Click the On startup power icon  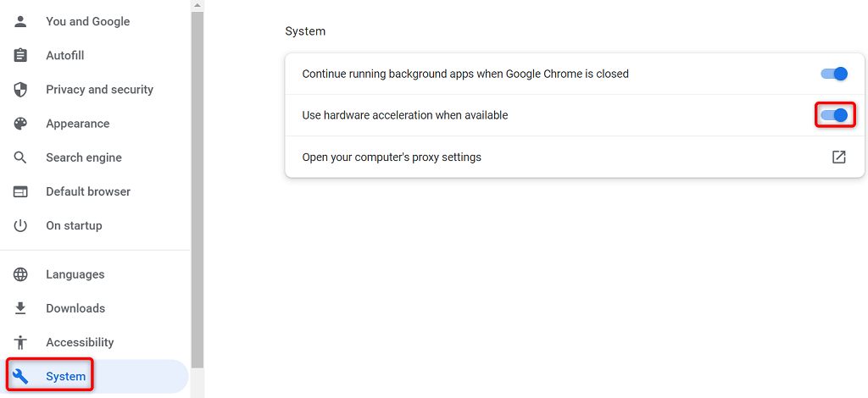point(21,225)
